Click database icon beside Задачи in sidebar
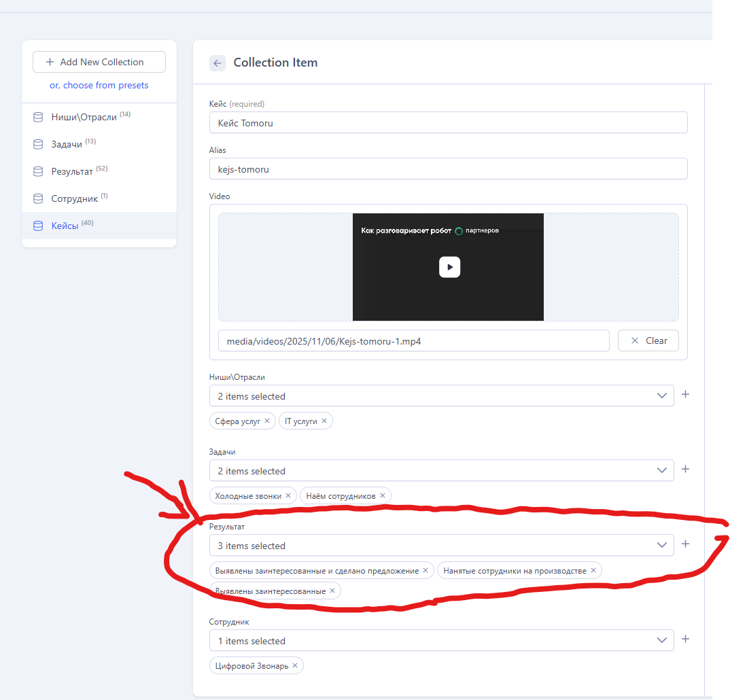This screenshot has height=700, width=730. coord(38,144)
